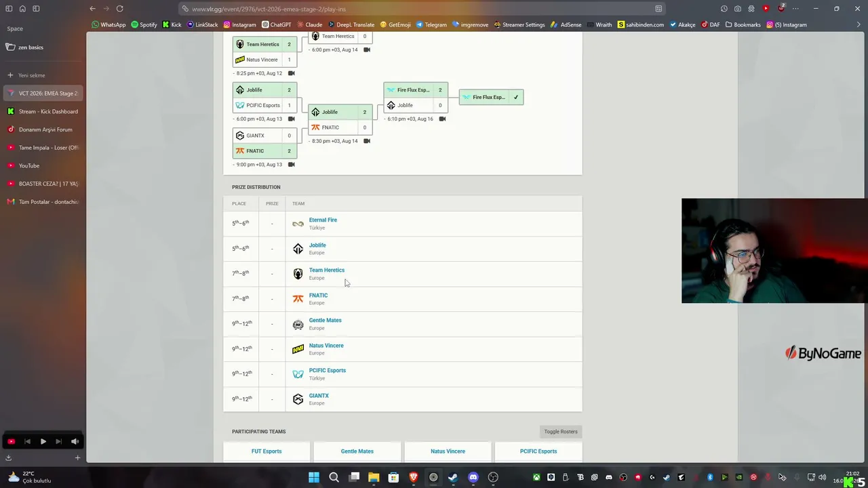Click the Eternal Fire team logo

click(x=298, y=224)
